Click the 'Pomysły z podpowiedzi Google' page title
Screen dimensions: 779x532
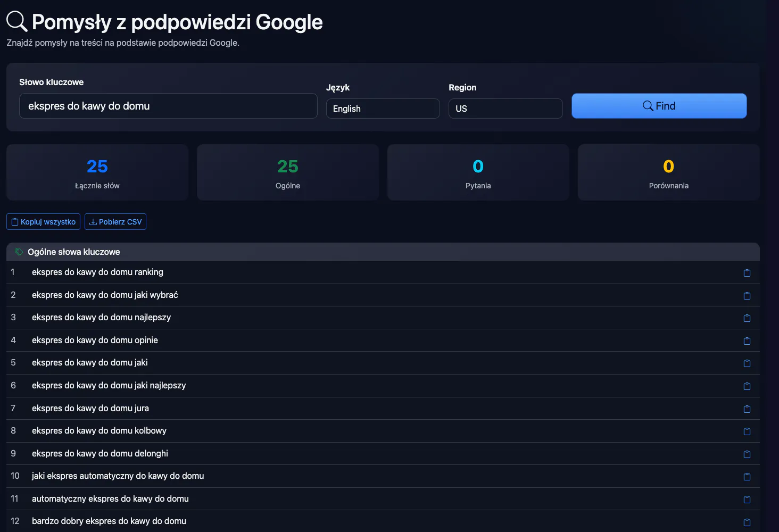(177, 22)
